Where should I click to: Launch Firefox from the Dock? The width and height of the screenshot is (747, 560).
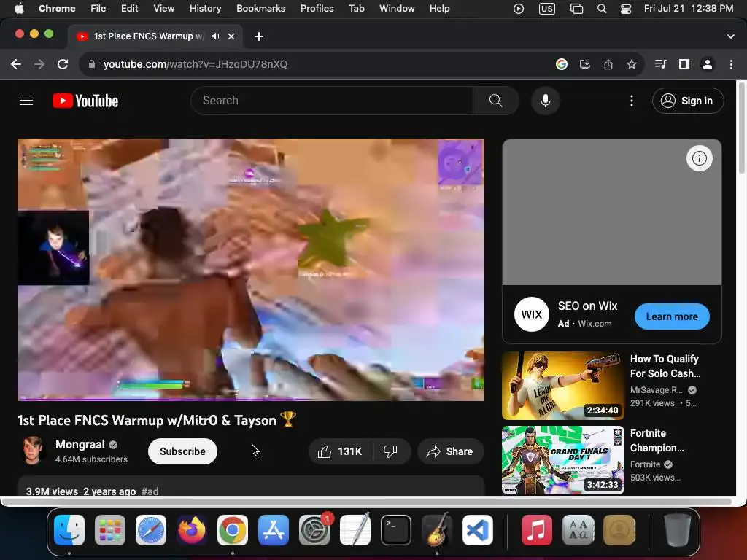coord(192,529)
